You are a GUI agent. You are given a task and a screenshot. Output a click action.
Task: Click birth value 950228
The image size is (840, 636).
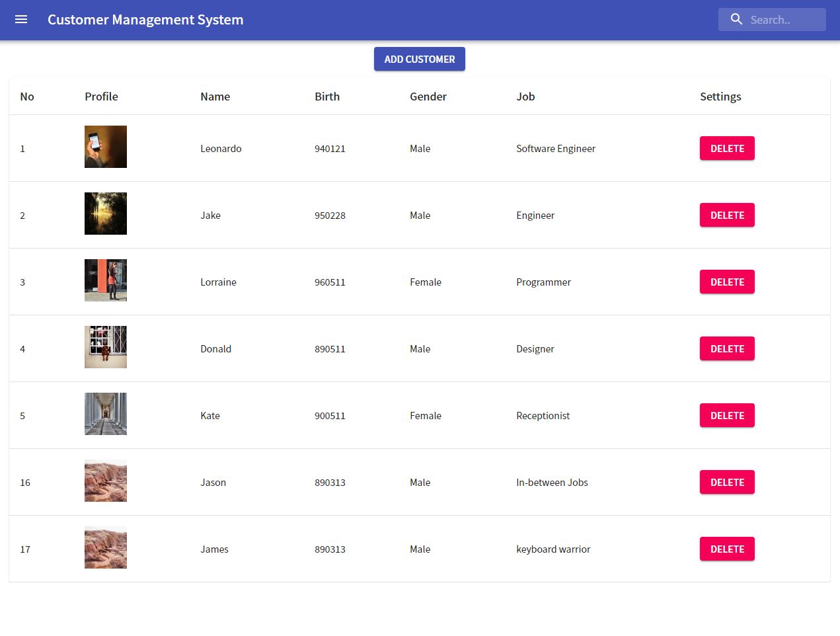(x=330, y=216)
